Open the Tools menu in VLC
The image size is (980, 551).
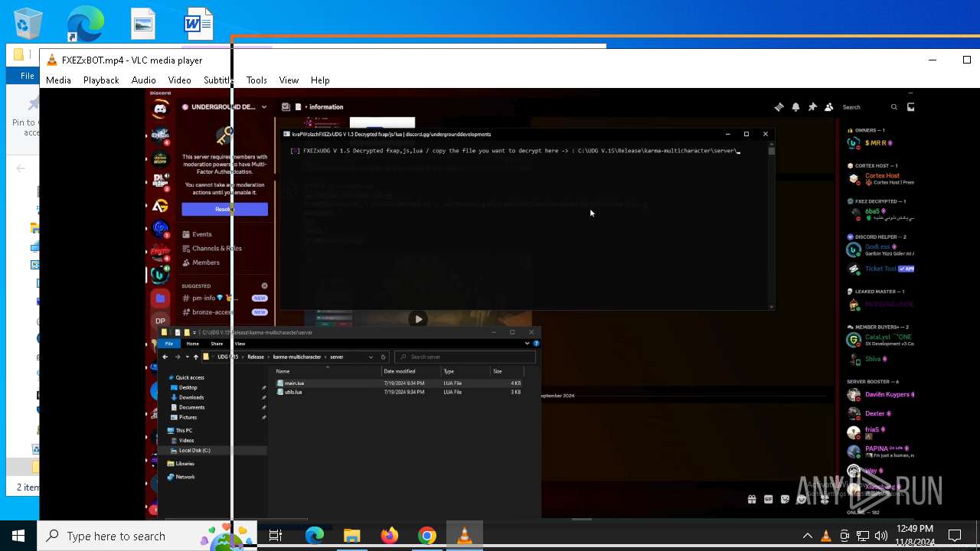pos(256,80)
